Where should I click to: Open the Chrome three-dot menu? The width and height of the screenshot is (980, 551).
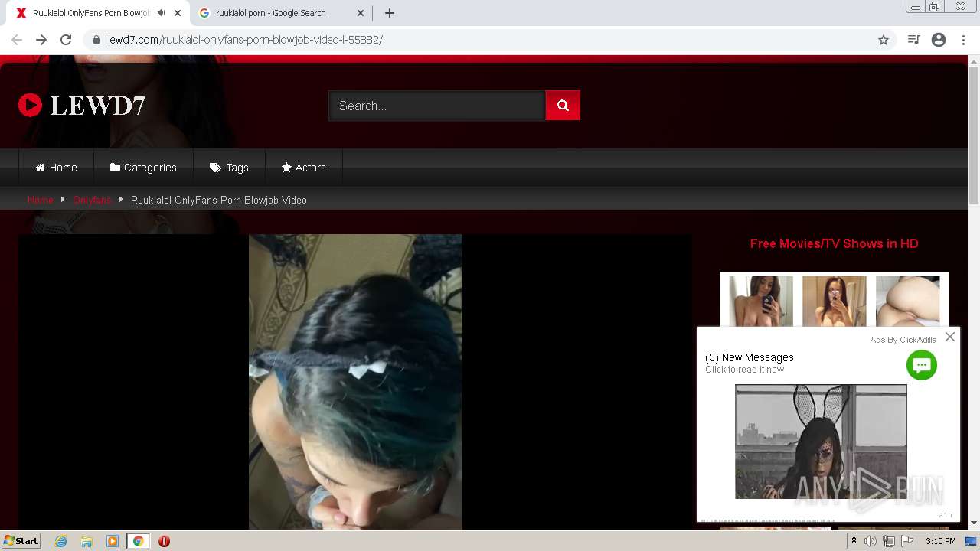(x=962, y=40)
